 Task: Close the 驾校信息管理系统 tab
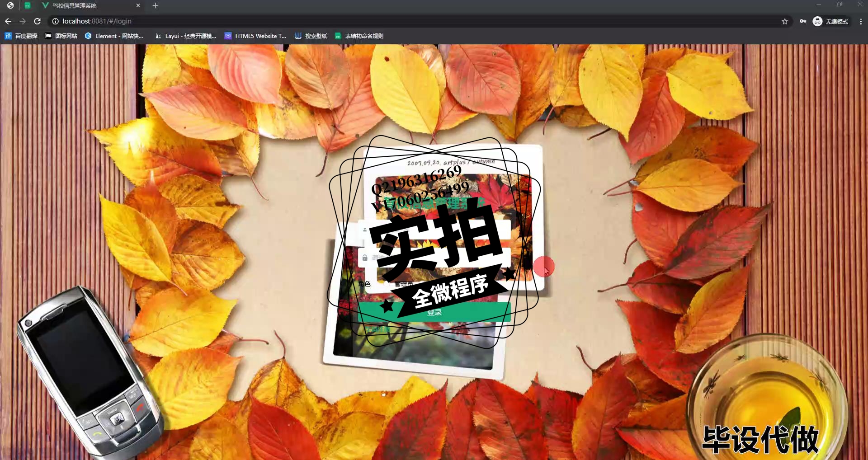click(138, 5)
